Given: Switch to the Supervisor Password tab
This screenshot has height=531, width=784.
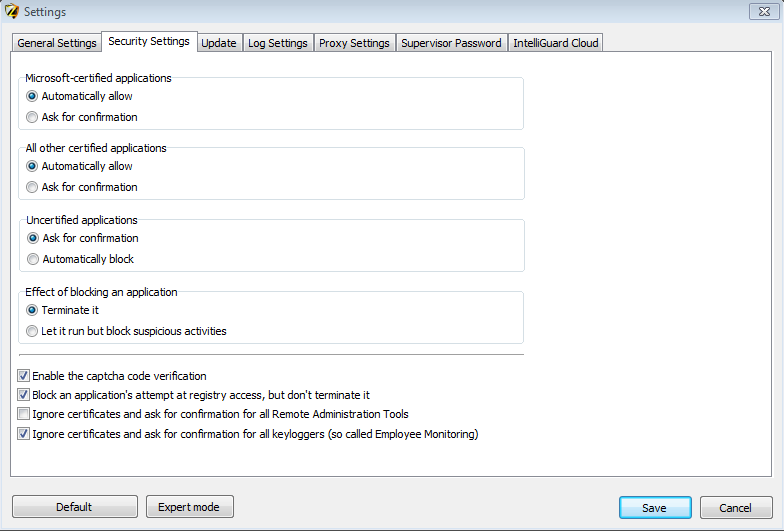Looking at the screenshot, I should click(x=451, y=43).
